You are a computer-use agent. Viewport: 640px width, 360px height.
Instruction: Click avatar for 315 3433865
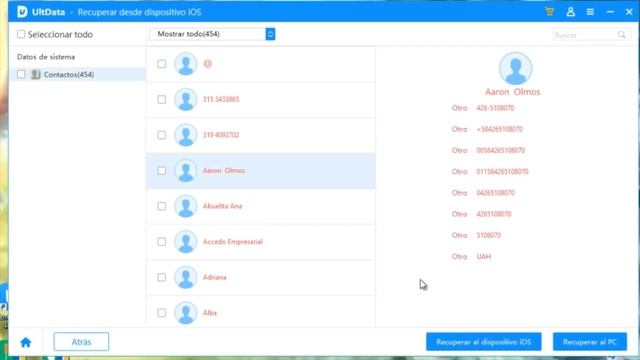click(186, 99)
